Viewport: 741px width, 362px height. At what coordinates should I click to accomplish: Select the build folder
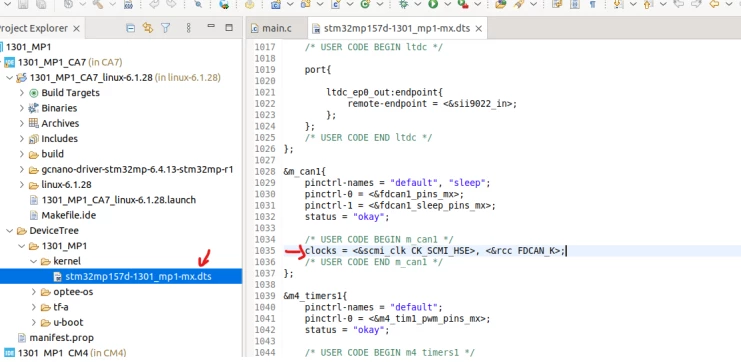[52, 154]
